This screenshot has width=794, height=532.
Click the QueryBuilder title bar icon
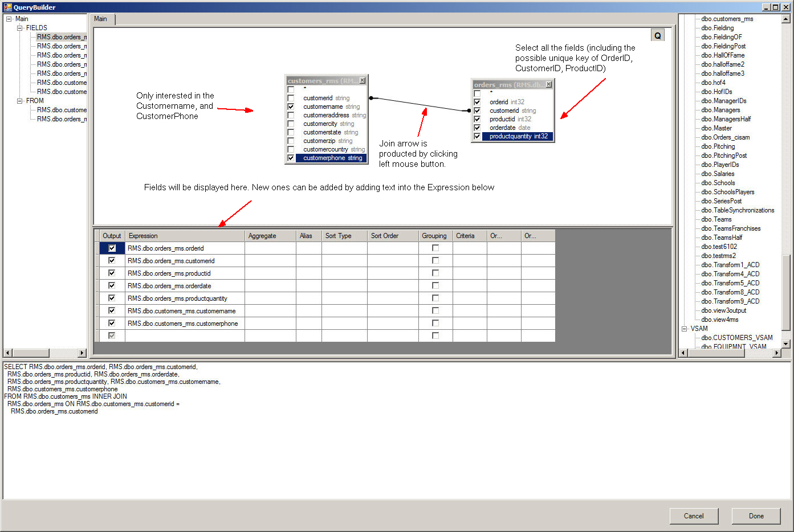pos(7,7)
